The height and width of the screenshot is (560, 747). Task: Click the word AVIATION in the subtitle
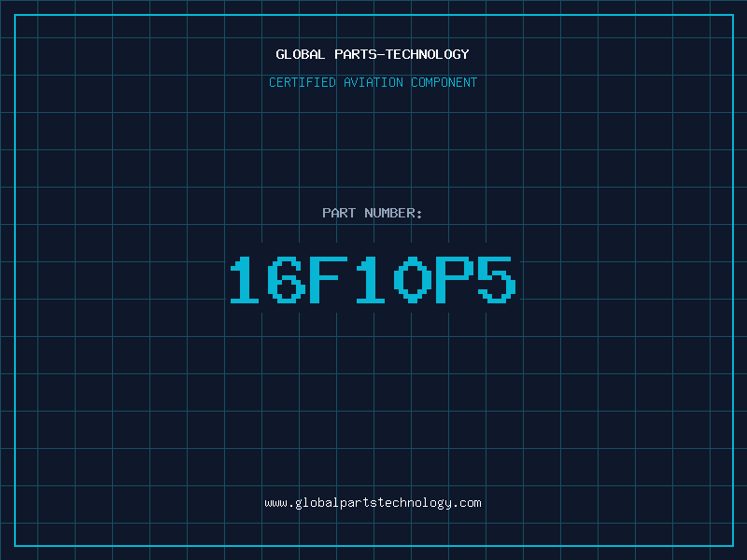(x=377, y=82)
